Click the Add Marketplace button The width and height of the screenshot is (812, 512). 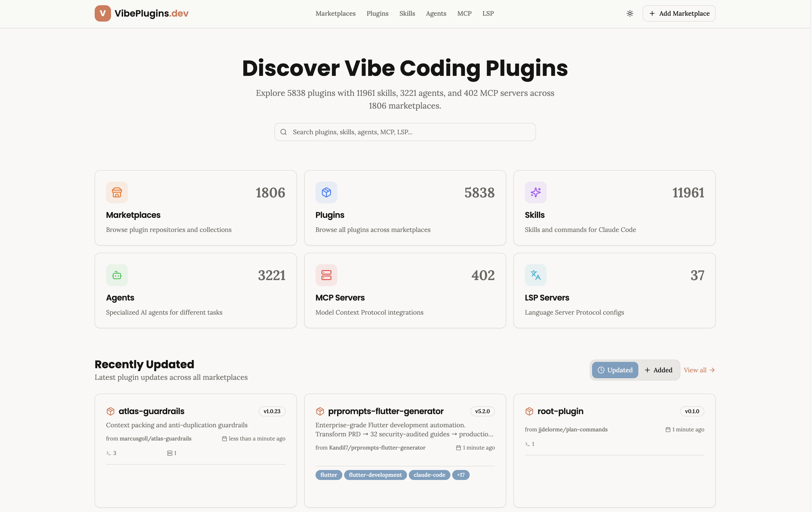pos(679,13)
